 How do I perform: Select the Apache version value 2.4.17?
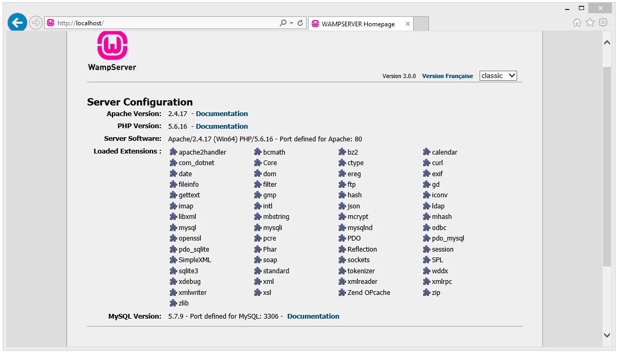click(x=177, y=113)
